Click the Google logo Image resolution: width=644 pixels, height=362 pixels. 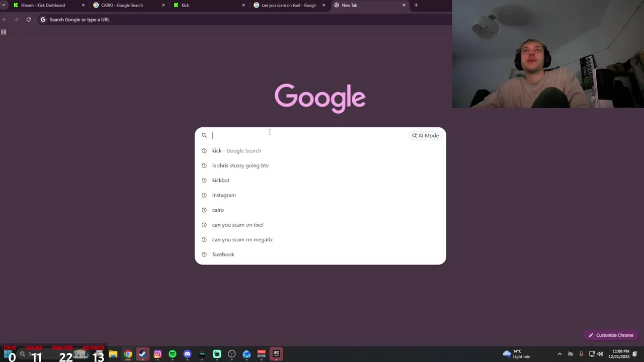coord(320,98)
